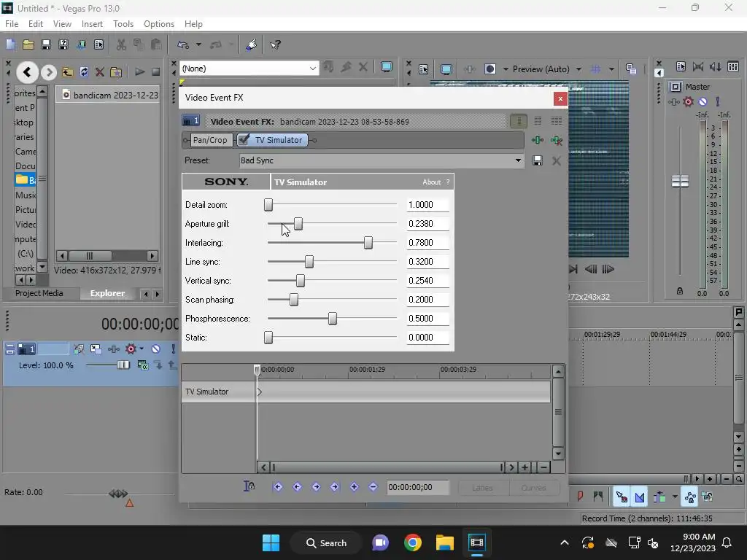
Task: Click the Cut scissors icon
Action: point(121,44)
